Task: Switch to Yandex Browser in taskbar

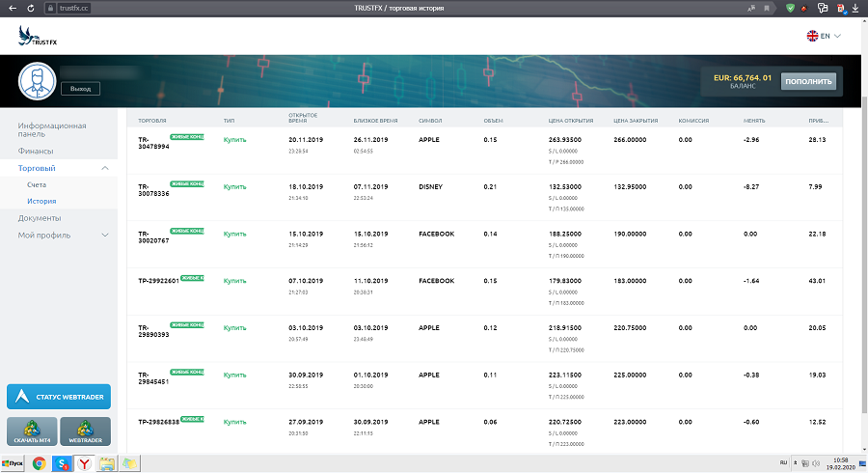Action: click(84, 463)
